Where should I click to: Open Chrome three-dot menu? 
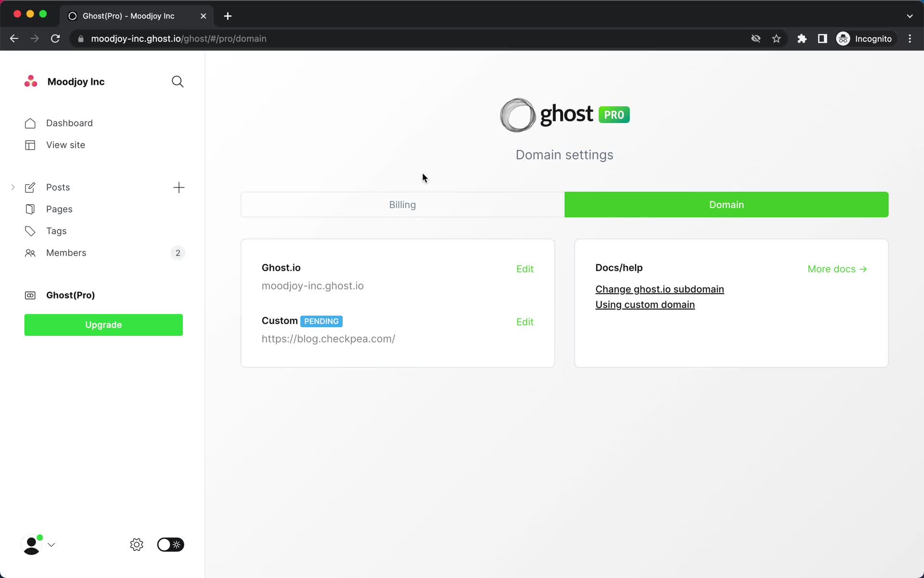(x=910, y=39)
